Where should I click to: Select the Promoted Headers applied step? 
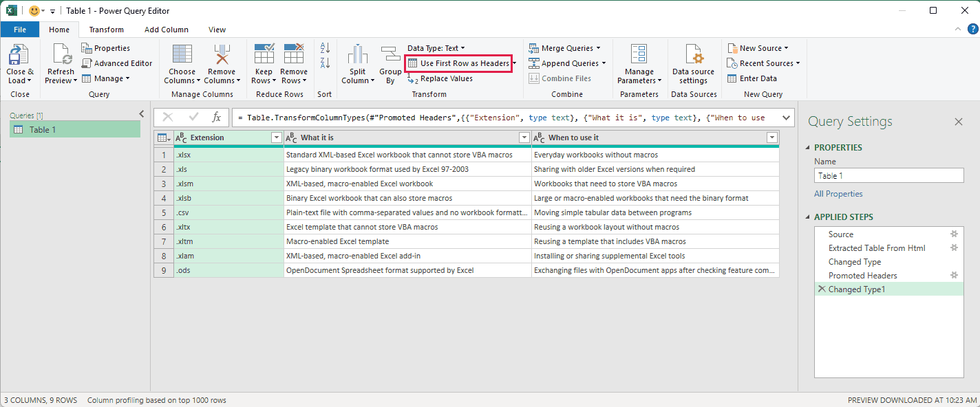[888, 276]
